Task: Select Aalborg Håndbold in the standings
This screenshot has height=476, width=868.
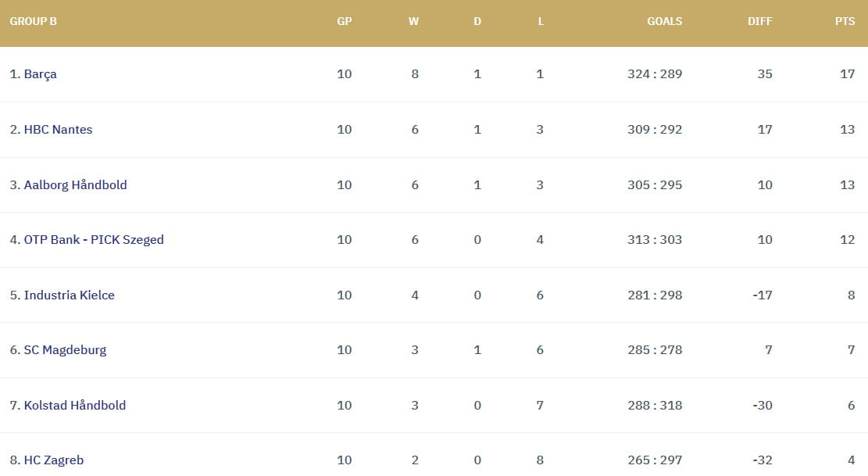Action: [x=75, y=185]
